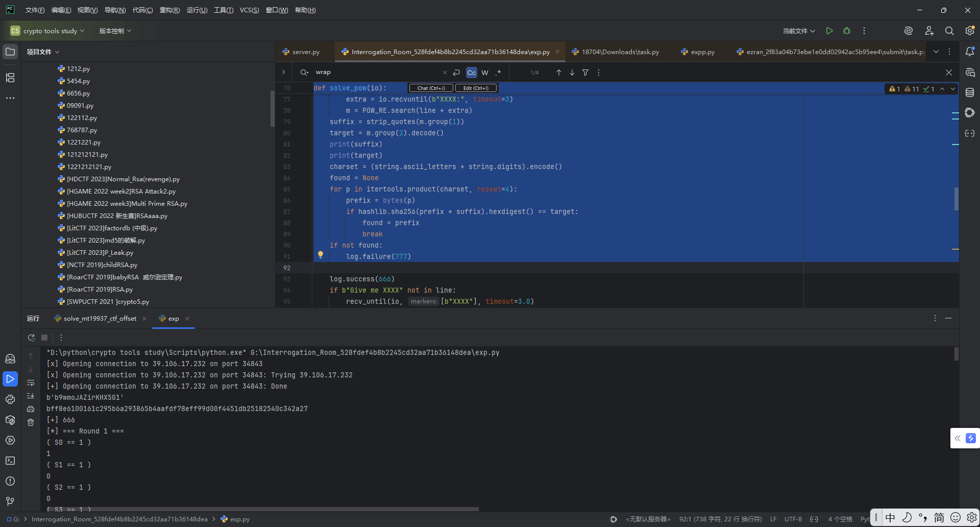Toggle whole Words option in search bar
The height and width of the screenshot is (527, 980).
tap(485, 73)
